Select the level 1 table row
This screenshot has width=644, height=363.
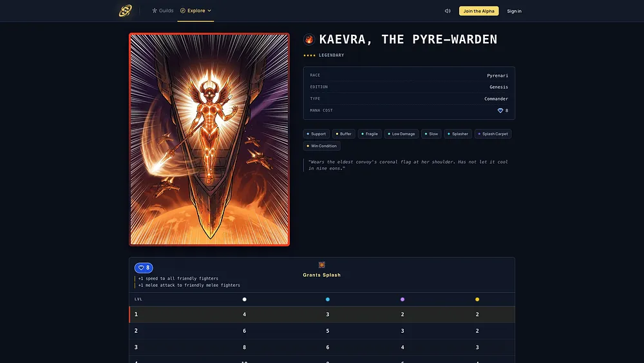322,315
